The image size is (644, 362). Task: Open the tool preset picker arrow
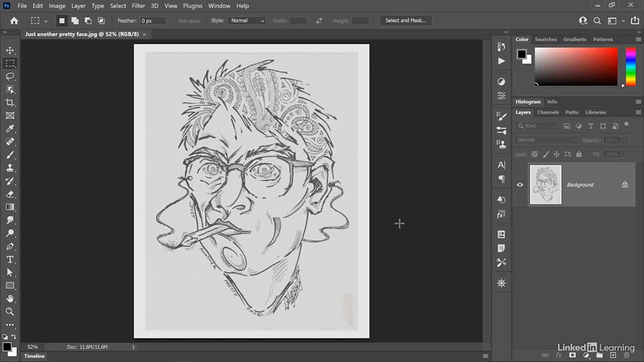[46, 21]
